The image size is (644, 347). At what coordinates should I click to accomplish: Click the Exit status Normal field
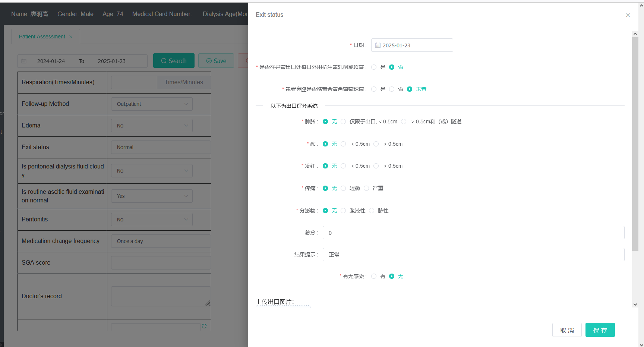[161, 147]
